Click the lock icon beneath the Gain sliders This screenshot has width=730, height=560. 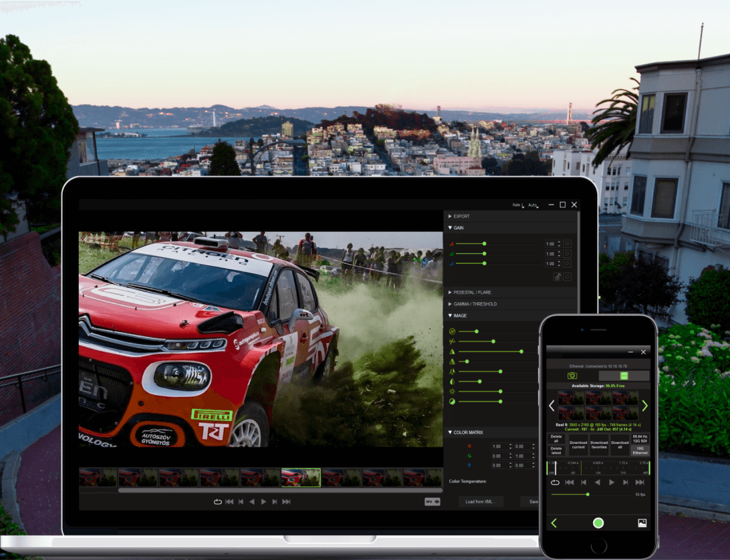point(558,276)
